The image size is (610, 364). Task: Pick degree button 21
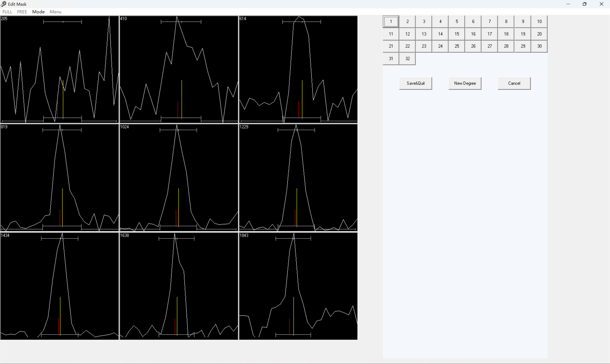tap(391, 46)
